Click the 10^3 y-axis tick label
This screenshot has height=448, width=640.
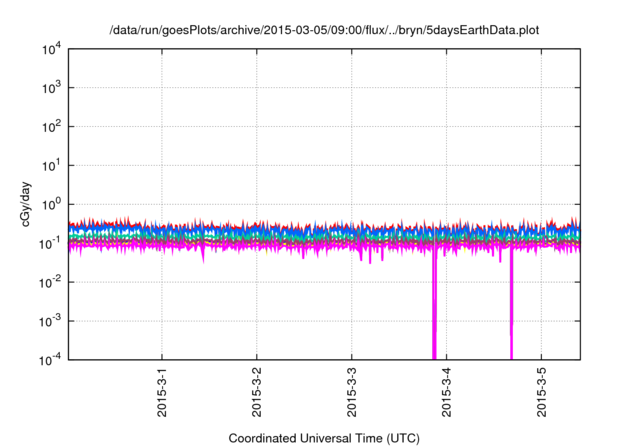pyautogui.click(x=51, y=87)
